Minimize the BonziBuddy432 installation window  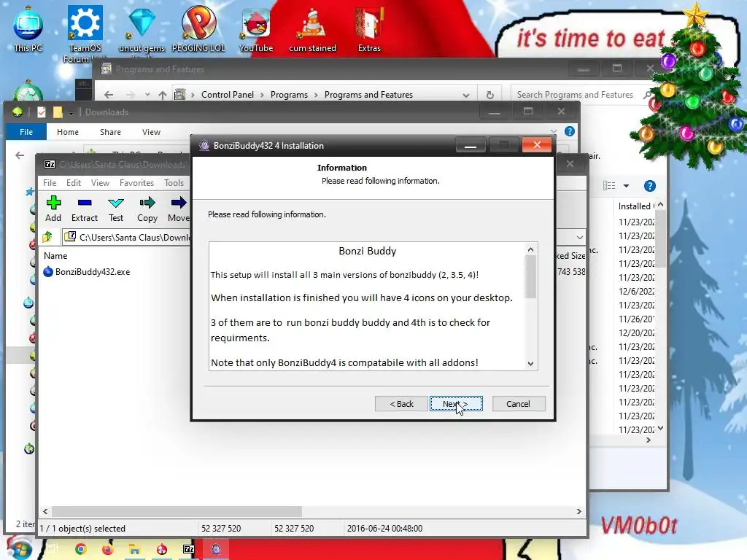coord(471,146)
